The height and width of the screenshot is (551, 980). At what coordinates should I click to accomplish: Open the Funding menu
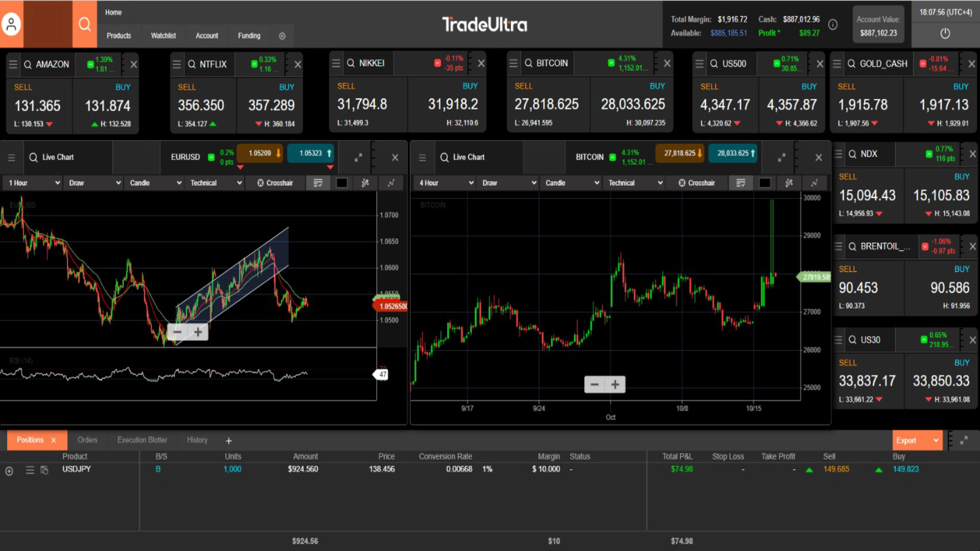(x=249, y=36)
